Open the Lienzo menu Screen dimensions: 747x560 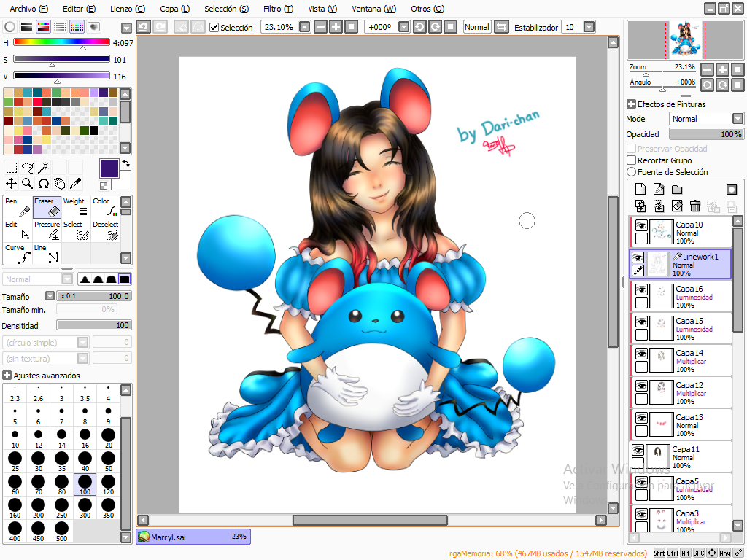[x=128, y=9]
